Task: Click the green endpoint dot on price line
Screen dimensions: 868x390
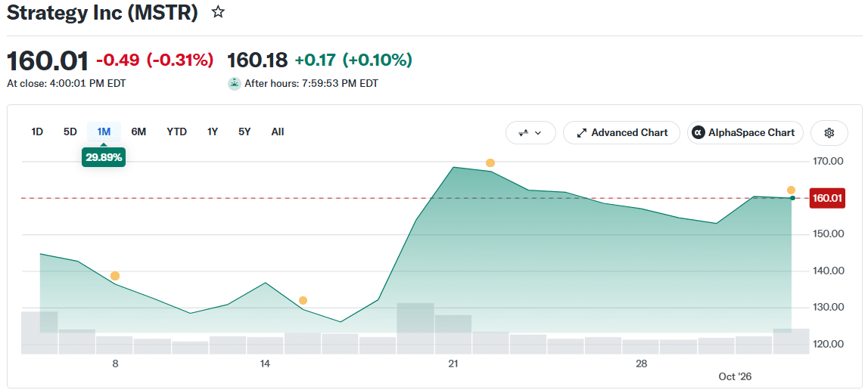Action: coord(792,198)
